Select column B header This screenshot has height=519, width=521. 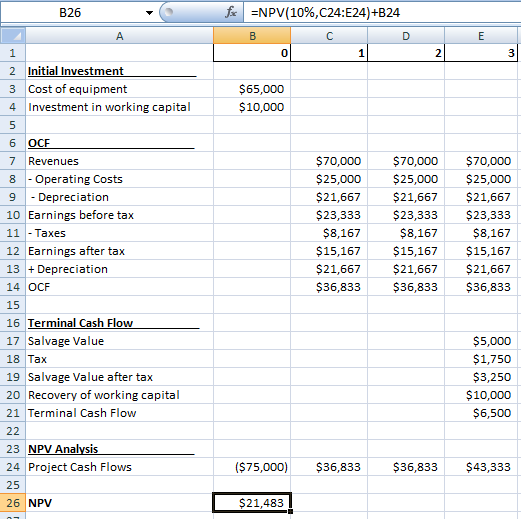tap(252, 36)
